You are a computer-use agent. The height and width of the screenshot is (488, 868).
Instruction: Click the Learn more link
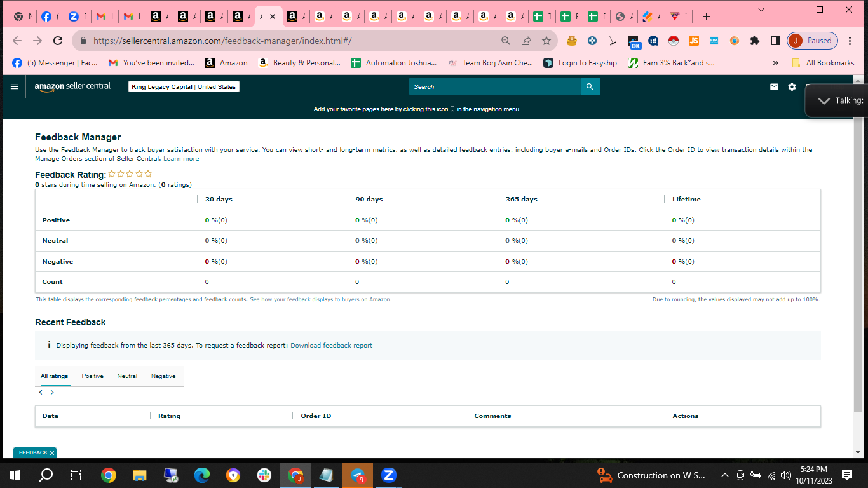(x=181, y=159)
